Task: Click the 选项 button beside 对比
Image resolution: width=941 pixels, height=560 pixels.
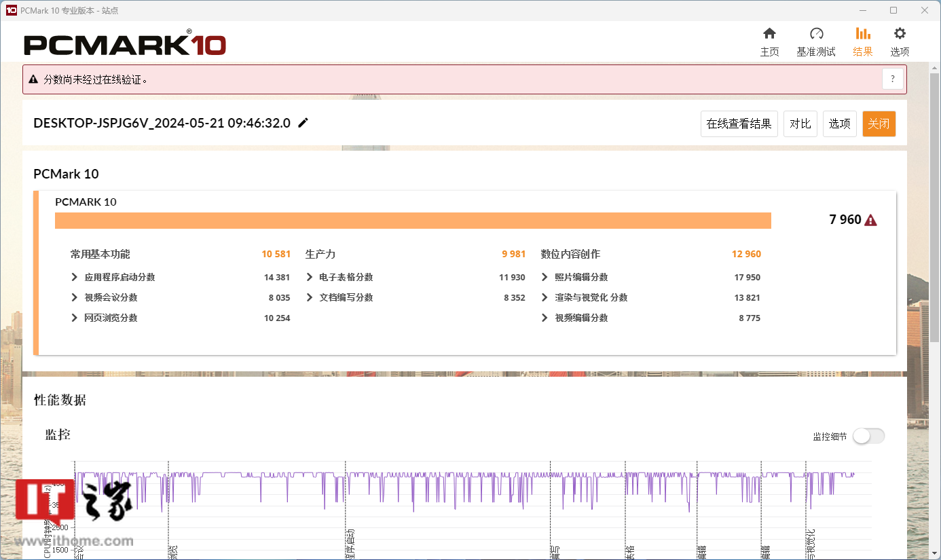Action: coord(839,124)
